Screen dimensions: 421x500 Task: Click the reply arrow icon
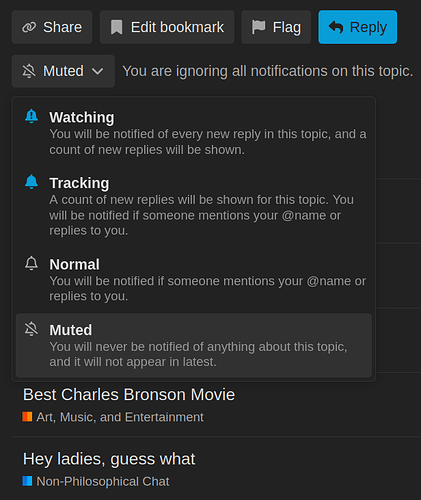click(x=336, y=27)
